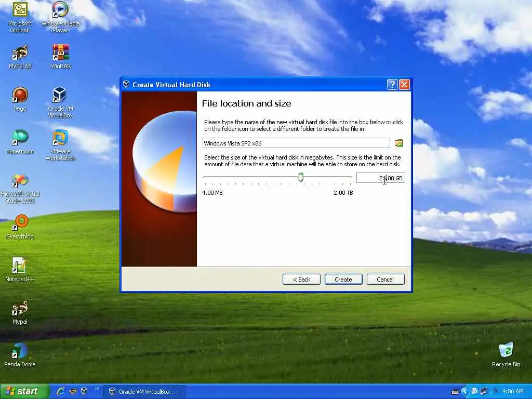Launch Internet Explorer from Quick Launch

[x=61, y=392]
